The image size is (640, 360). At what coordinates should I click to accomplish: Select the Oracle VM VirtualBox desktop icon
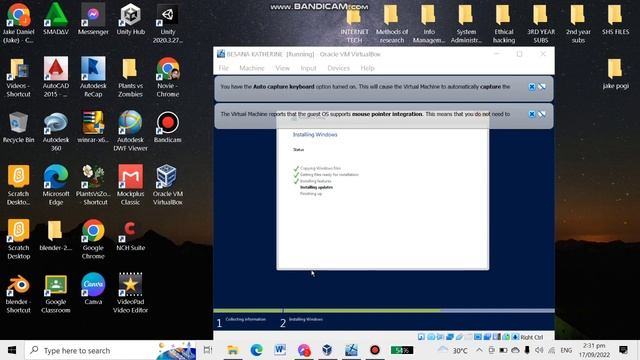pos(168,184)
